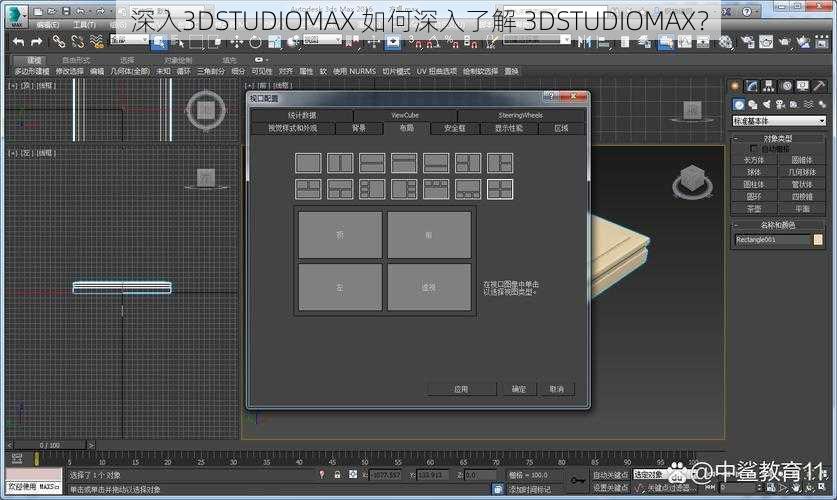Select the Cameras category icon

(x=780, y=105)
